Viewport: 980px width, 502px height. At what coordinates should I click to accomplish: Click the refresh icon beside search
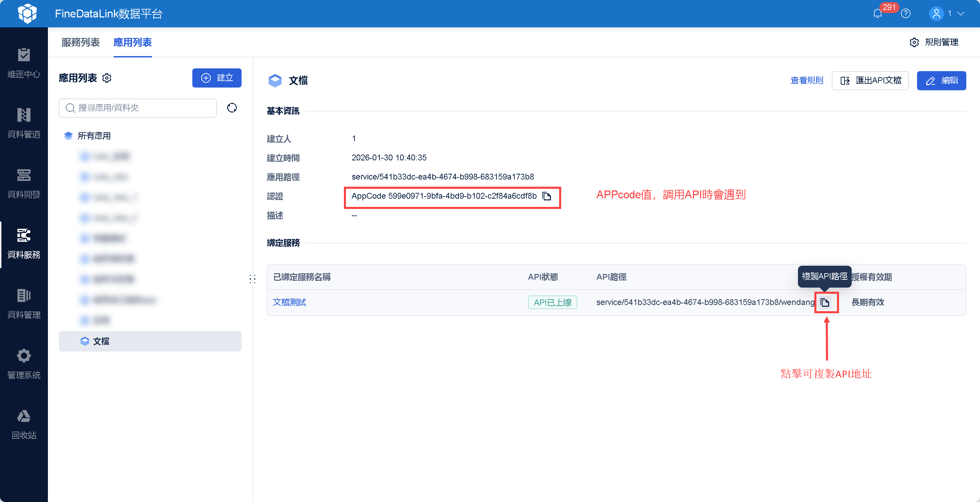pyautogui.click(x=232, y=108)
